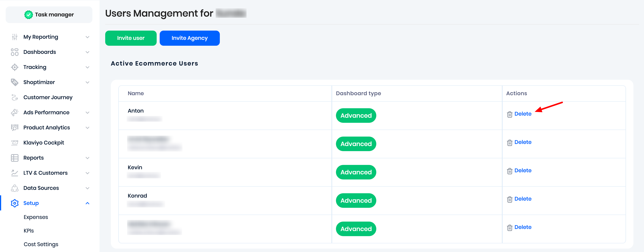Open Customer Journey page
644x252 pixels.
pos(48,97)
